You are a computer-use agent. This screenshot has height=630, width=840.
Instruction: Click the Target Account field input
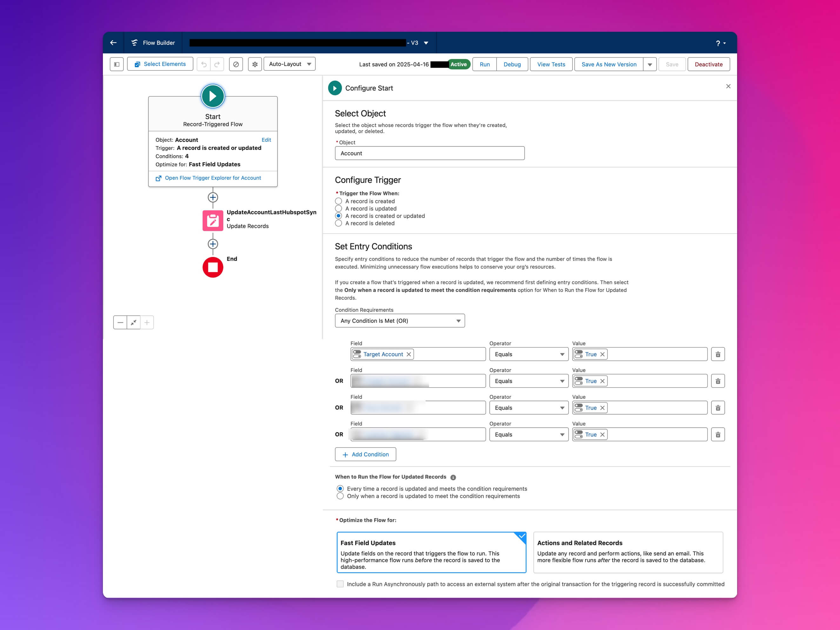click(418, 354)
